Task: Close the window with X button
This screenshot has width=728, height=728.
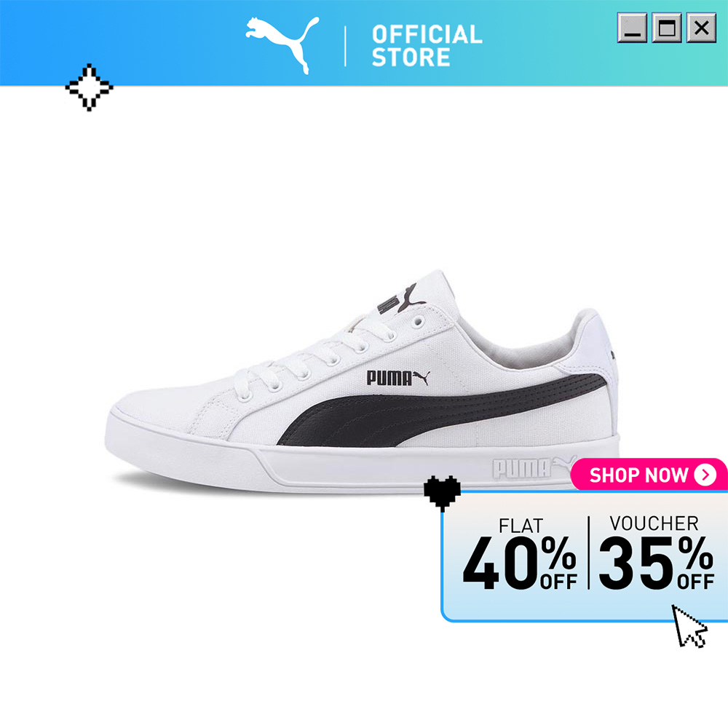Action: (x=702, y=28)
